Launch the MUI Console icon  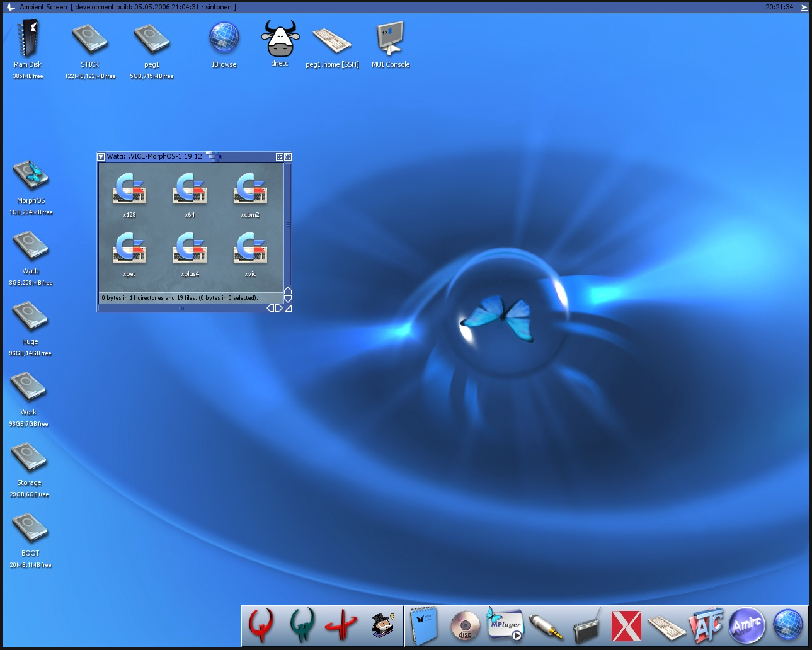pyautogui.click(x=390, y=39)
